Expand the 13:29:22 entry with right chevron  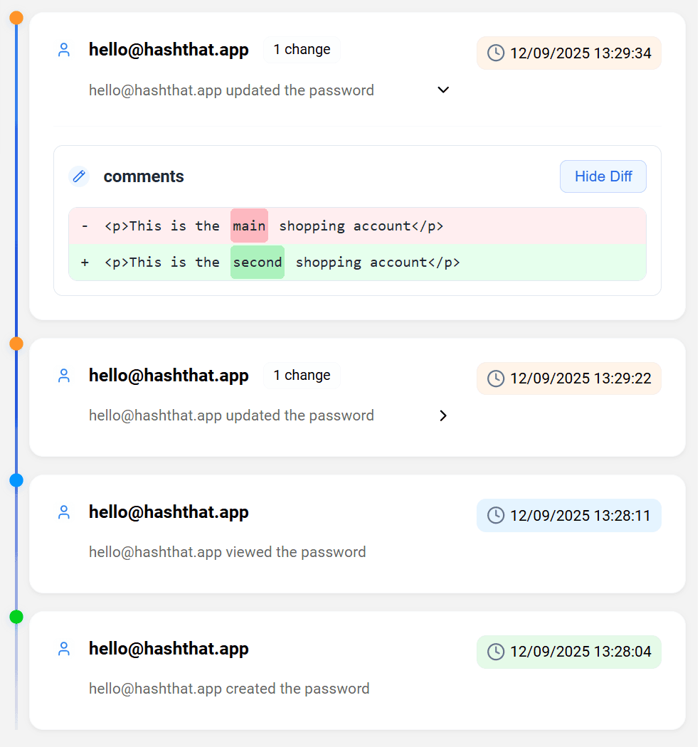(443, 415)
